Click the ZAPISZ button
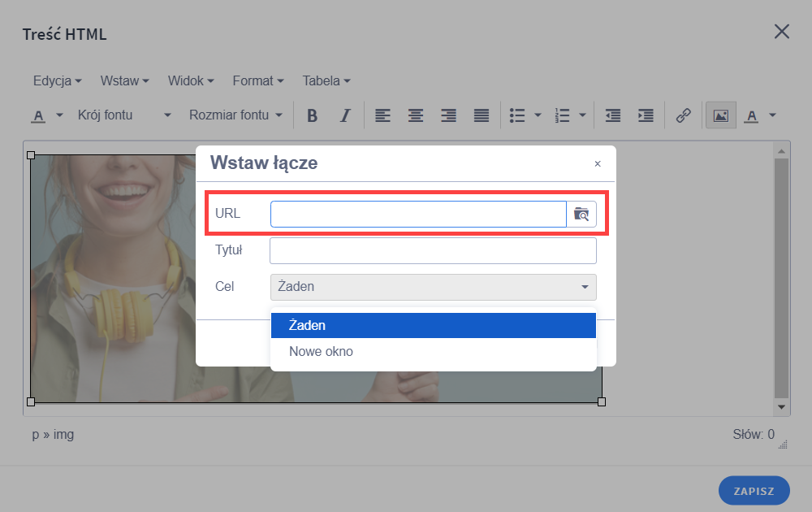Screen dimensions: 812x512 [754, 490]
